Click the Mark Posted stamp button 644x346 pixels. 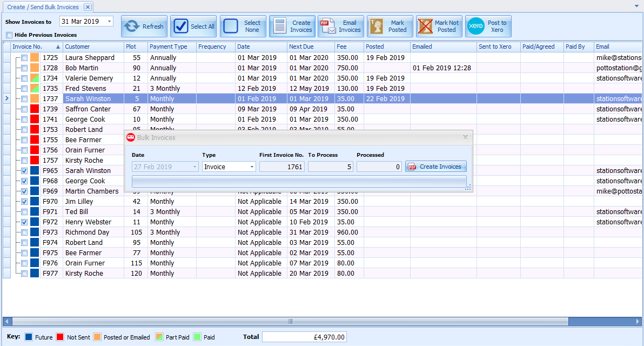pos(390,26)
